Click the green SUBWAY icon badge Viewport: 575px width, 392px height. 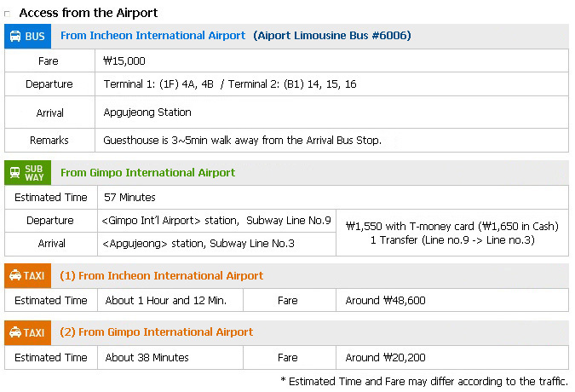(27, 172)
